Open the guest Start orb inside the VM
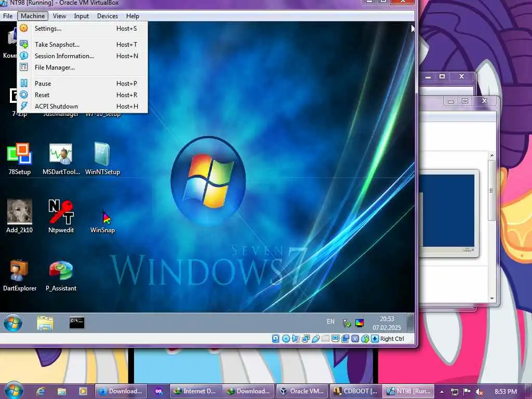The image size is (532, 399). click(13, 323)
